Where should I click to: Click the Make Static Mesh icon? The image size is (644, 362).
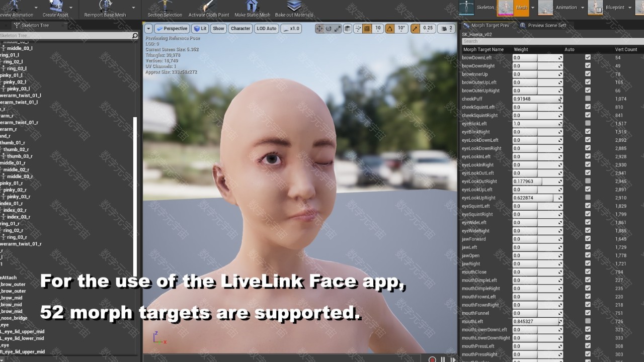pyautogui.click(x=252, y=6)
